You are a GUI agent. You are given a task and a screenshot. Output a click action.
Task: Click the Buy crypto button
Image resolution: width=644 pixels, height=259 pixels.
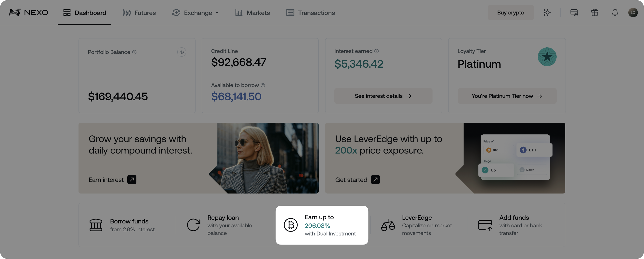[x=511, y=13]
